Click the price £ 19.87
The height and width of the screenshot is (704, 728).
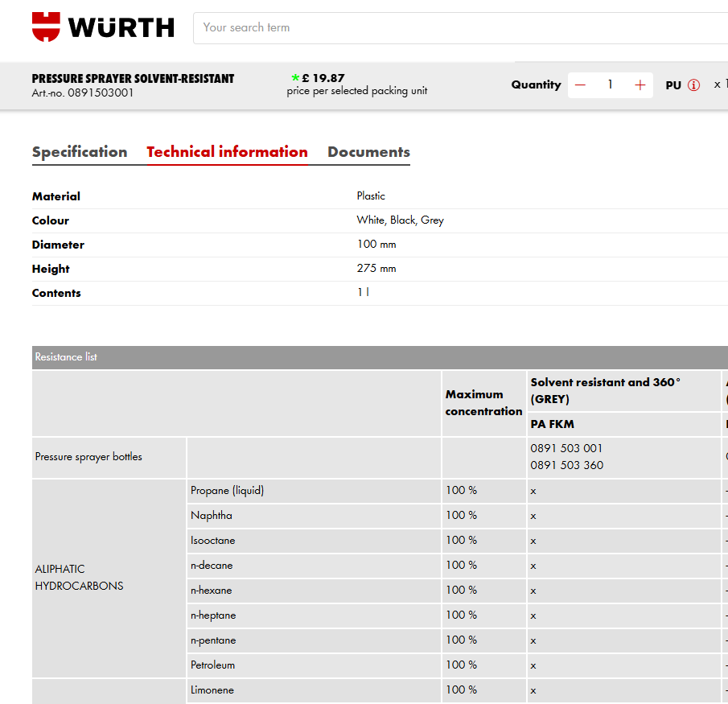[x=323, y=78]
